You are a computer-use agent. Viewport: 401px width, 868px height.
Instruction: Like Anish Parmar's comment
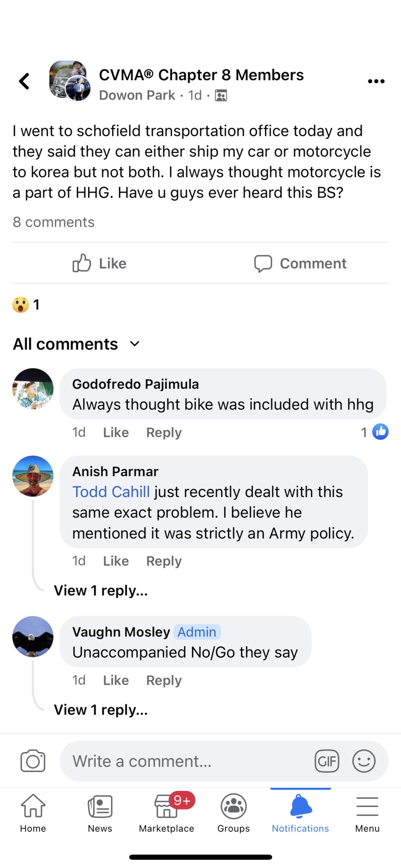(x=116, y=561)
